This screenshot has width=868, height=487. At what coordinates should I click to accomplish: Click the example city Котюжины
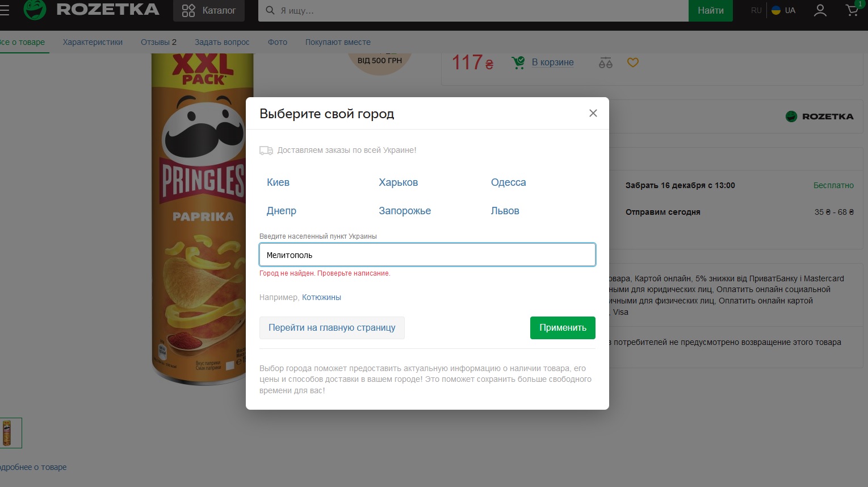click(321, 297)
